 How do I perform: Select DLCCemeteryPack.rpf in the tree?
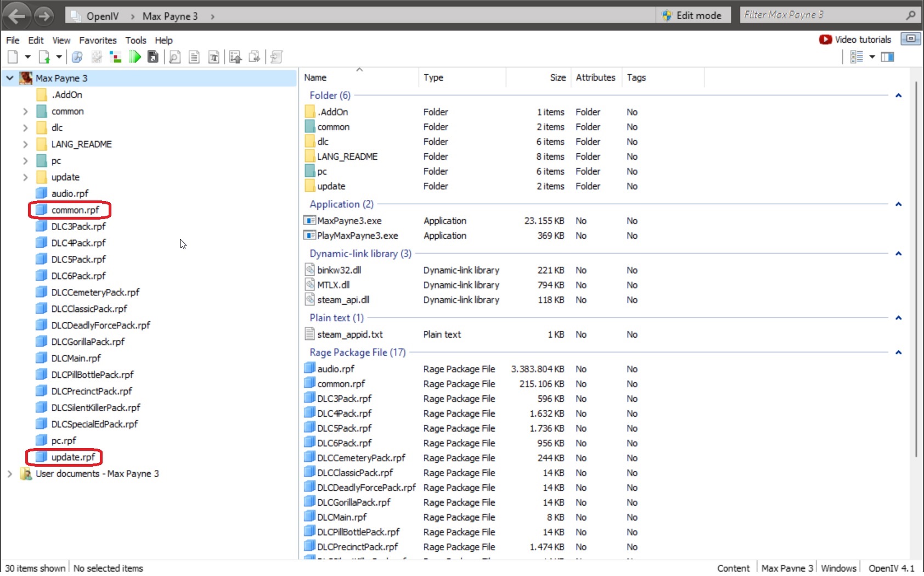[x=95, y=292]
